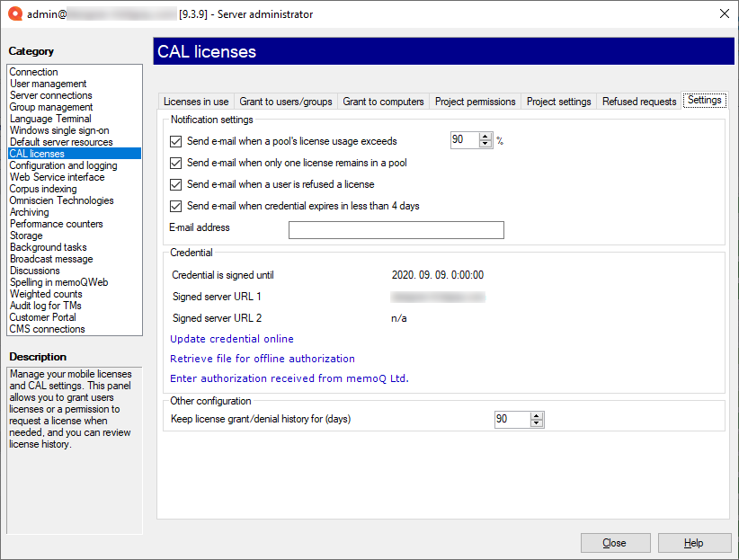Decrease the license history days value
The height and width of the screenshot is (560, 739).
point(534,422)
